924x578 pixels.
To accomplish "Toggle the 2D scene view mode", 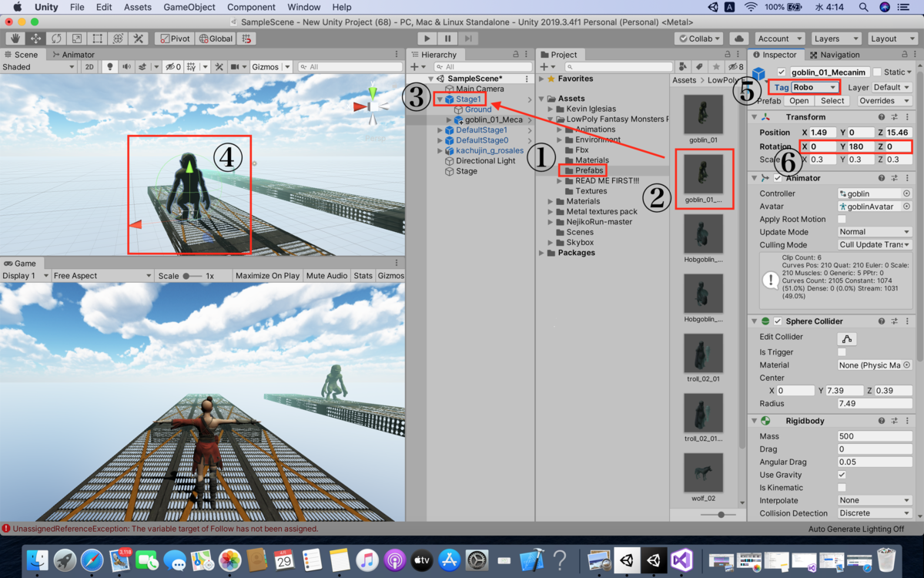I will pyautogui.click(x=89, y=67).
